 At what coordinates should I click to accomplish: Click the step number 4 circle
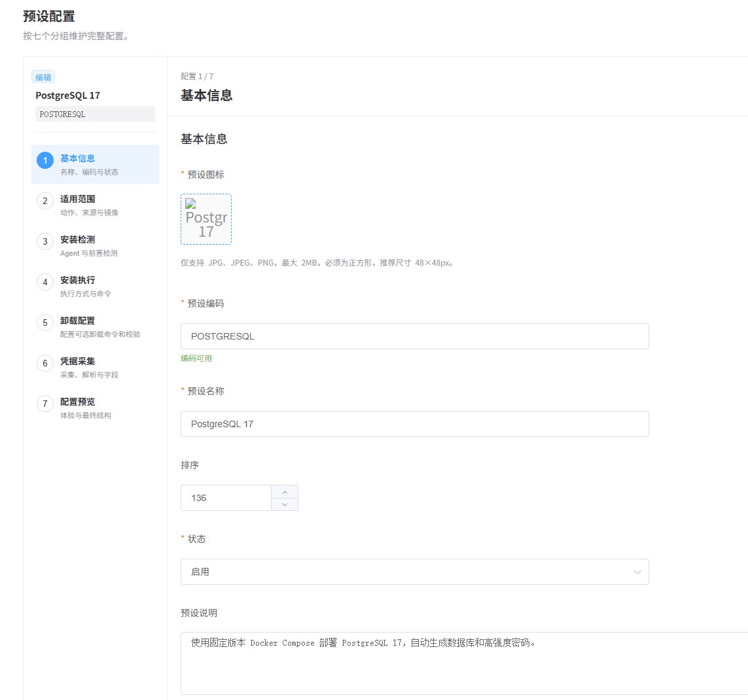tap(45, 282)
